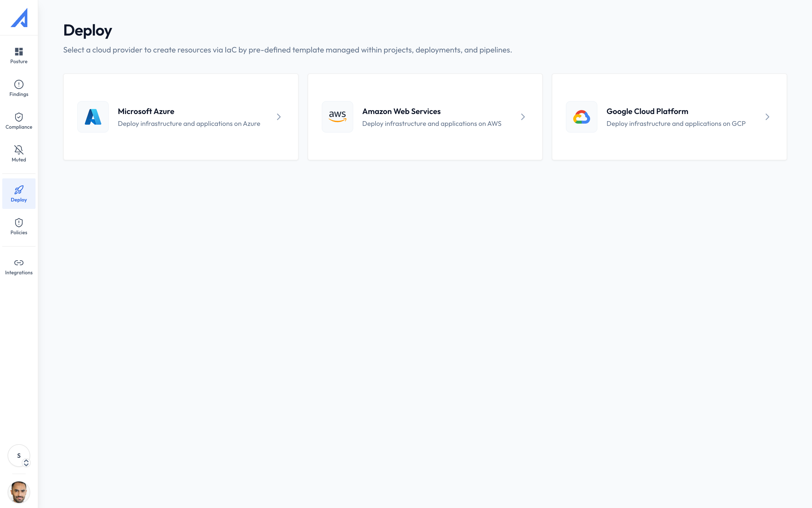
Task: Open the workspace switcher up-down arrows
Action: 26,463
